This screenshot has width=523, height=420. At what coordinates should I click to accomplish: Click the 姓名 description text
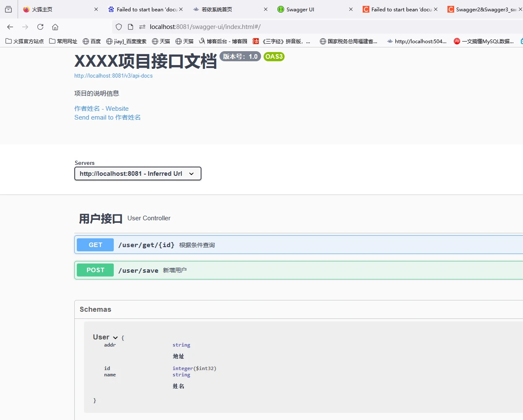178,386
